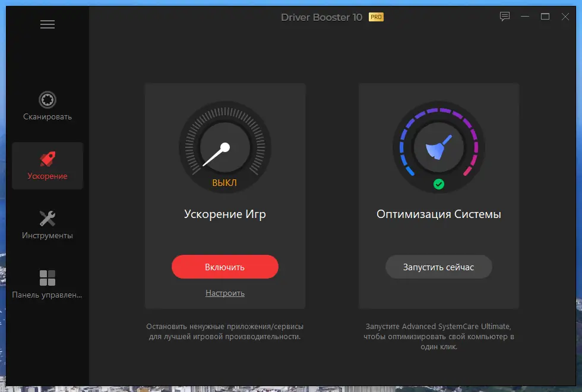Click the Advanced SystemCare Ultimate description text
The width and height of the screenshot is (582, 392).
point(439,336)
